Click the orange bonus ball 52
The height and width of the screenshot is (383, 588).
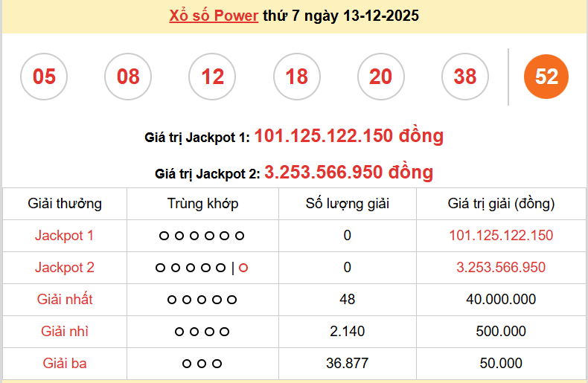(x=546, y=77)
